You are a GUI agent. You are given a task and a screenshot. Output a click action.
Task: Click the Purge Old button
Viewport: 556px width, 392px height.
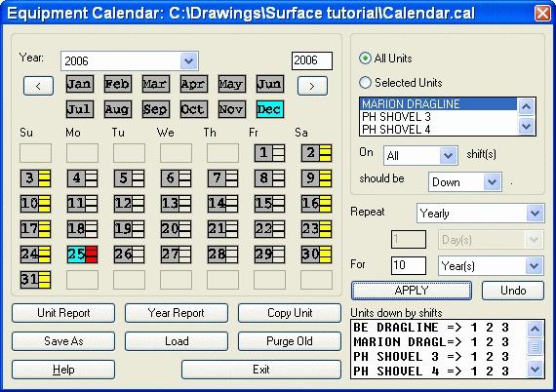pos(290,341)
